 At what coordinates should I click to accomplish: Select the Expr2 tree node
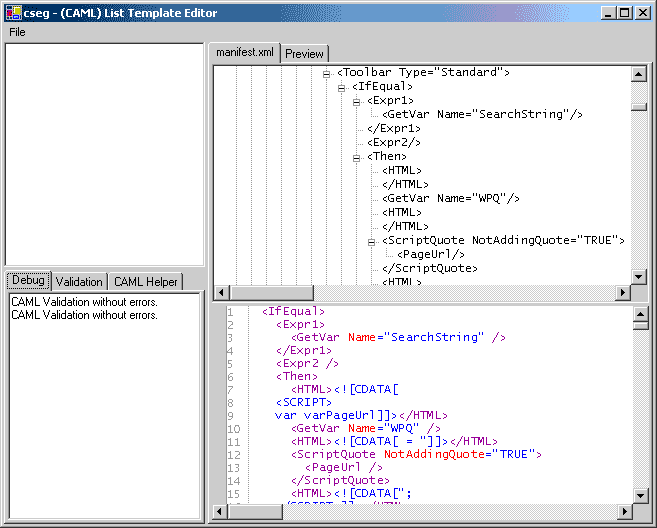(x=394, y=142)
